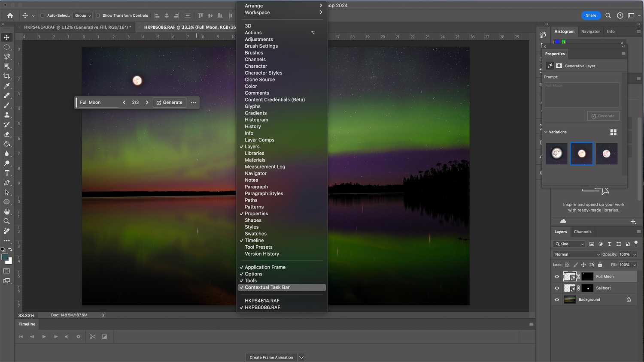644x362 pixels.
Task: Select the Clone Stamp tool
Action: [6, 115]
